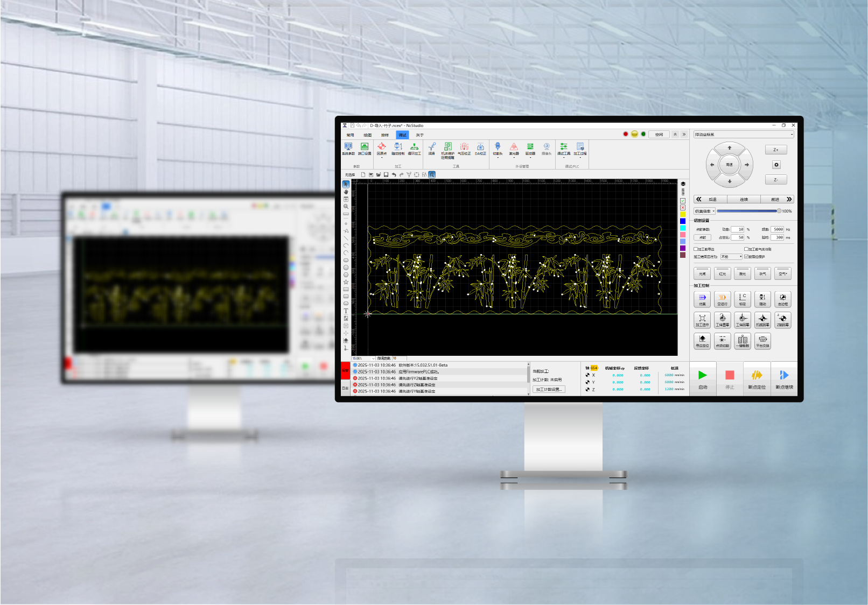Open the 浮动坐标系 coordinate system dropdown
Screen dimensions: 868x605
click(x=743, y=135)
